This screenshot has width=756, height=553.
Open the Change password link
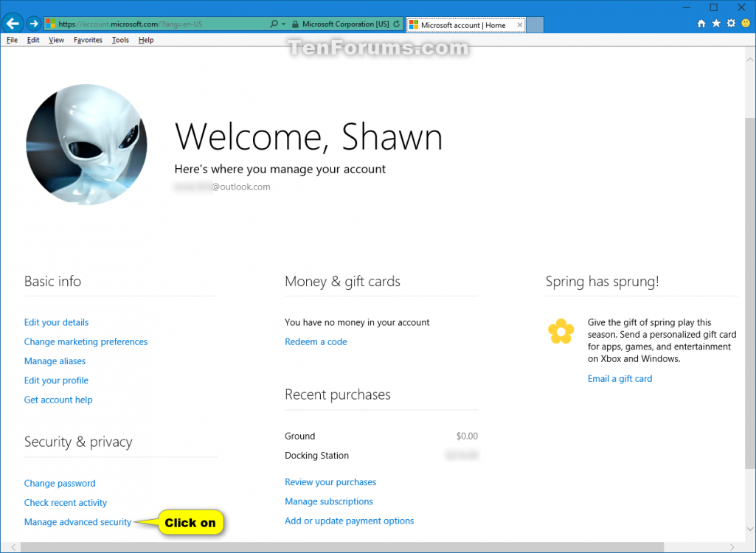coord(60,484)
